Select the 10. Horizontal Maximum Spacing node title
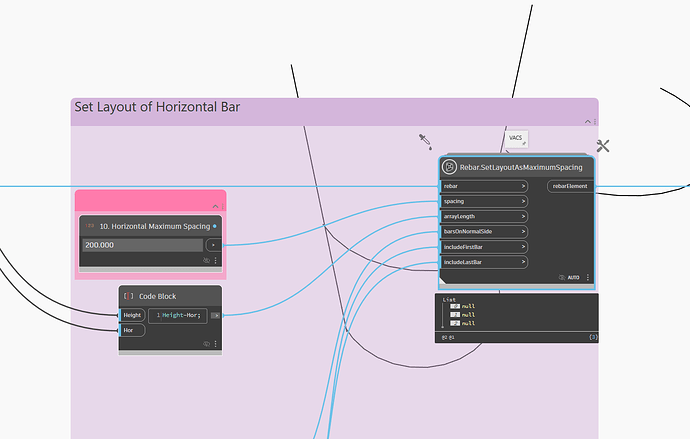 click(x=155, y=226)
